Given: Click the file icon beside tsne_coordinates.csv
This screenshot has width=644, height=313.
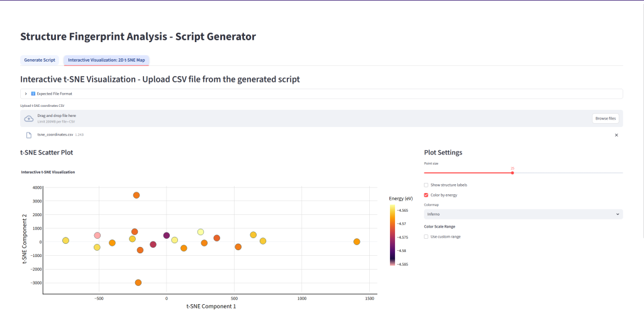Looking at the screenshot, I should [28, 135].
